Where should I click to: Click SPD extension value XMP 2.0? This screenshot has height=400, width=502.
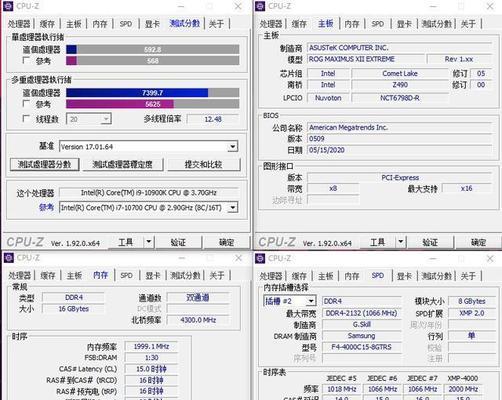tap(472, 313)
